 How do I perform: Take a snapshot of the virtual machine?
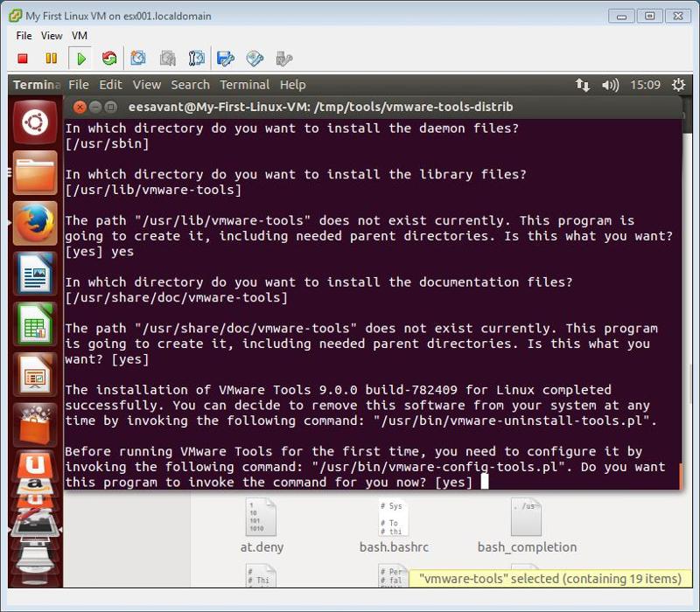click(x=138, y=59)
